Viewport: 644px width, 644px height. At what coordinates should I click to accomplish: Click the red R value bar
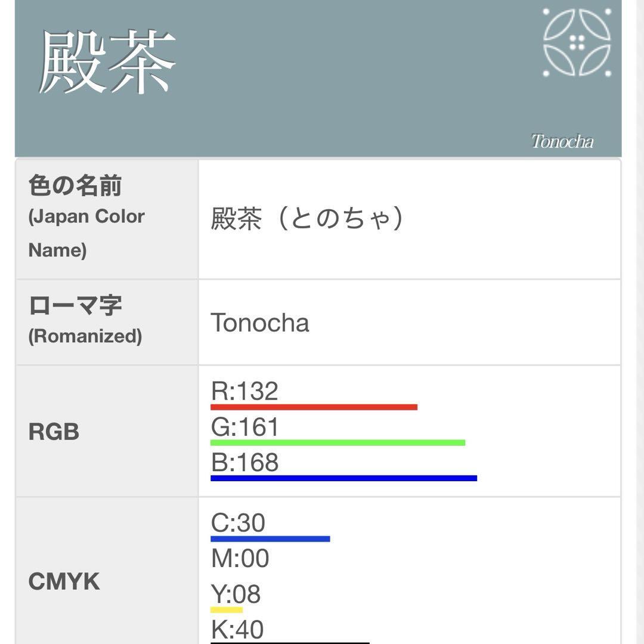pos(314,407)
